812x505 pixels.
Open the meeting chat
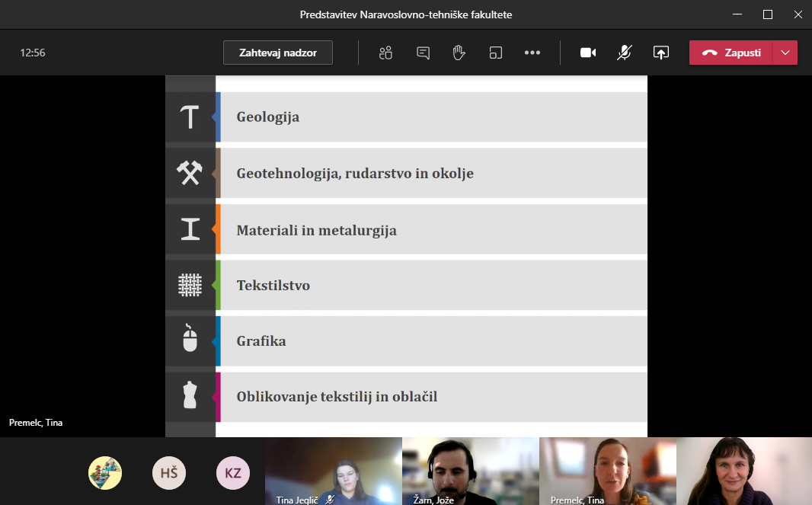click(x=423, y=53)
